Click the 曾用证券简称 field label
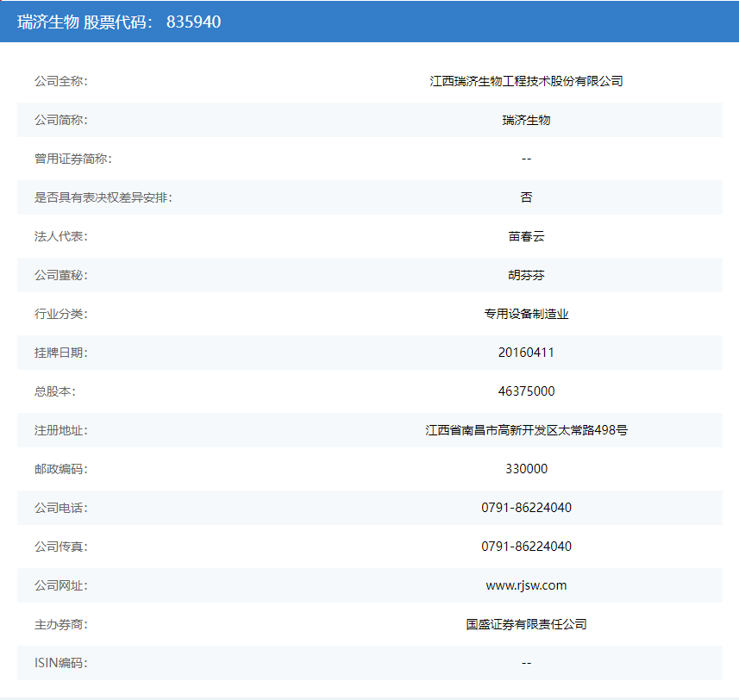This screenshot has width=739, height=700. (x=72, y=159)
